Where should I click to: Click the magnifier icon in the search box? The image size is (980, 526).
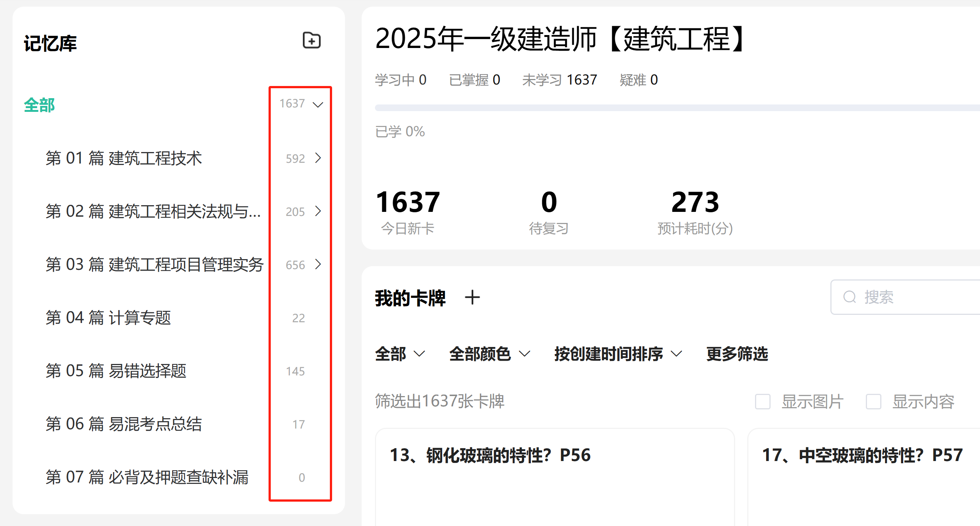click(850, 297)
